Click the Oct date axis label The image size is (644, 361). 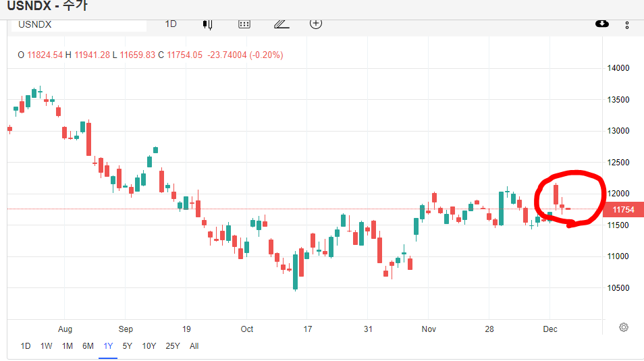click(x=247, y=329)
